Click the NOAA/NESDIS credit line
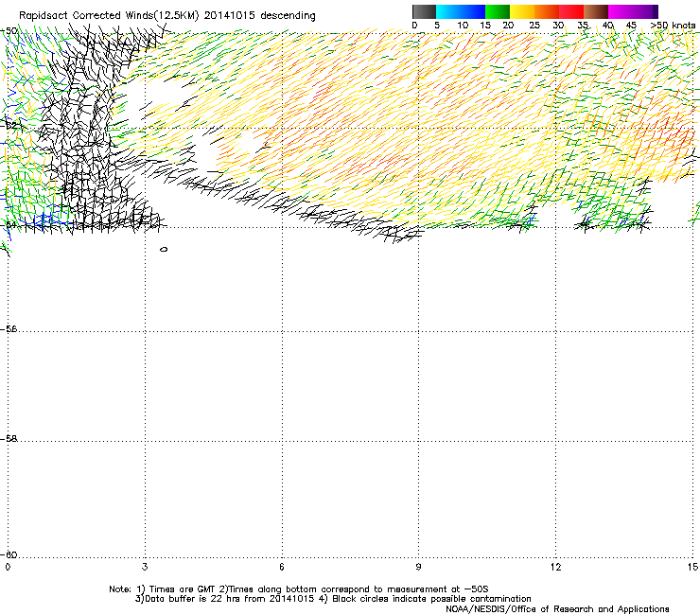Screen dimensions: 700x615 click(557, 609)
